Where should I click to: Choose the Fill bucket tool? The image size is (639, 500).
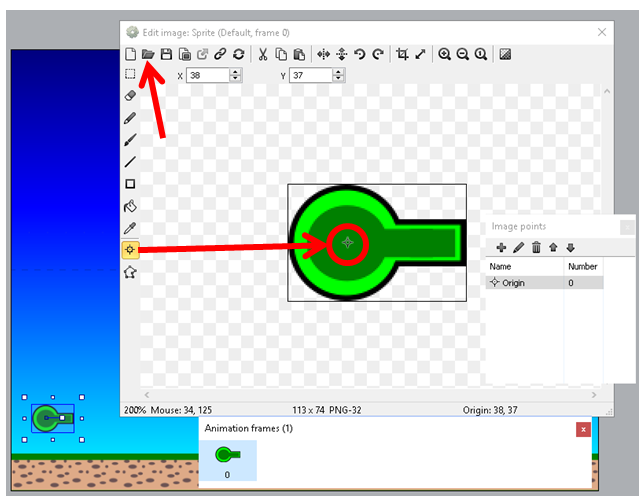(130, 206)
